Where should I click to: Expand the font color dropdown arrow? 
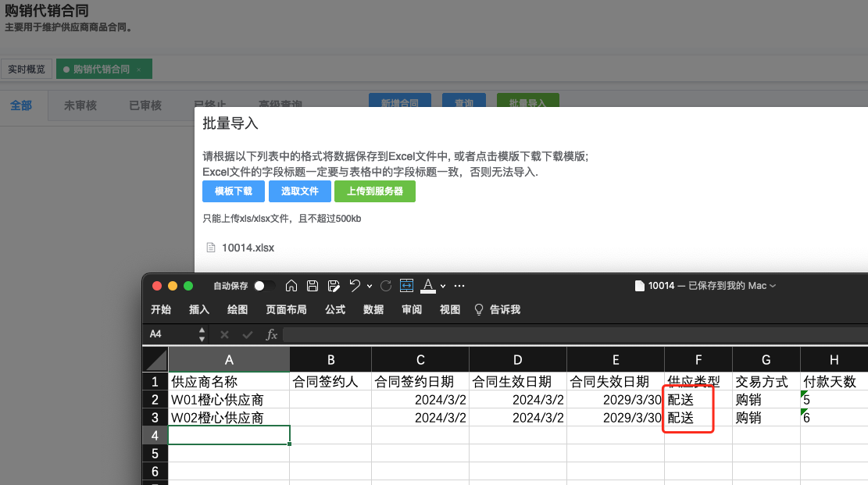pyautogui.click(x=443, y=286)
